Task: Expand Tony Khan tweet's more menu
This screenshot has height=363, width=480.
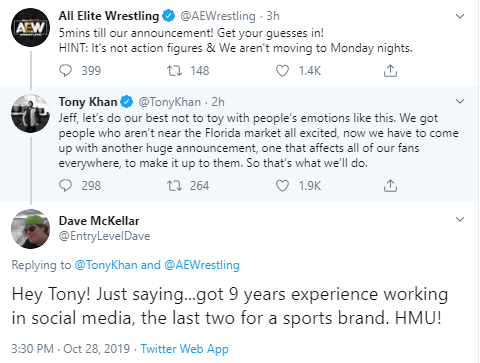Action: 460,101
